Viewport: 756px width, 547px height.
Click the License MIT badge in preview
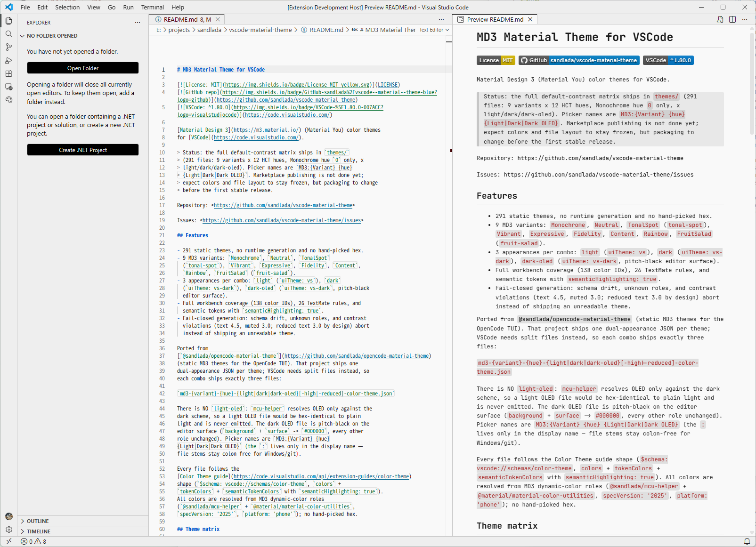tap(496, 60)
